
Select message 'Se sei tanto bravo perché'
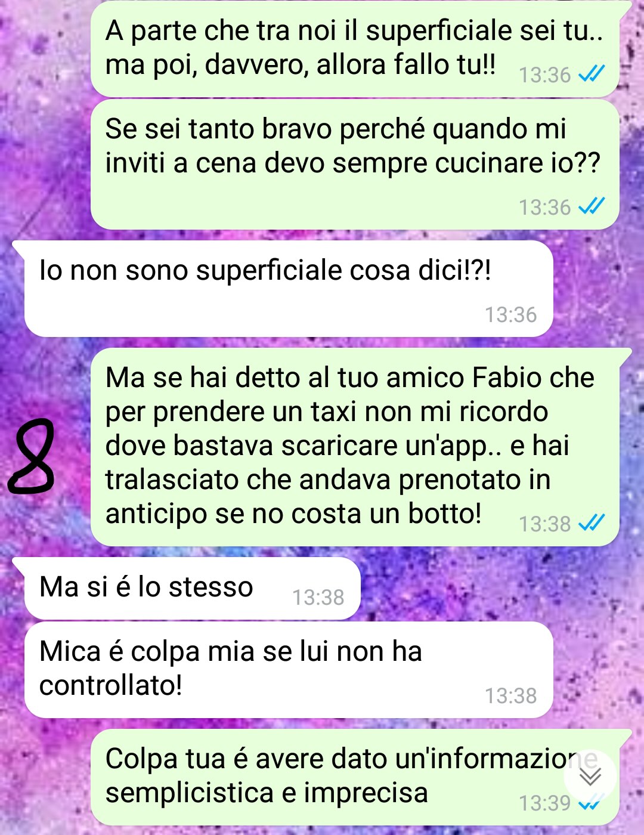(x=355, y=165)
